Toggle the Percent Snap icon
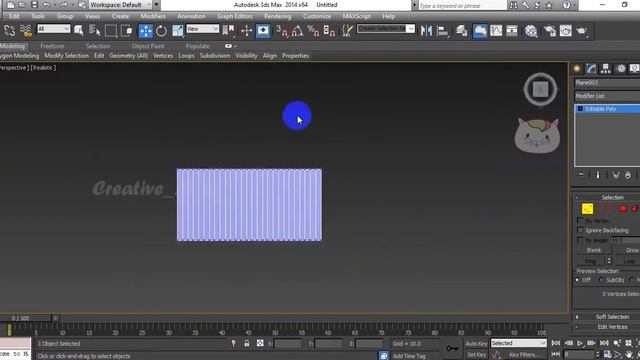The width and height of the screenshot is (640, 360). click(x=313, y=31)
